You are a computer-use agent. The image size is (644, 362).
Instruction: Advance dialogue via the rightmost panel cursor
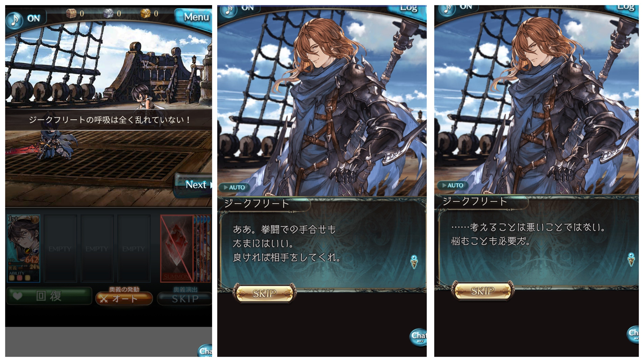(x=631, y=260)
